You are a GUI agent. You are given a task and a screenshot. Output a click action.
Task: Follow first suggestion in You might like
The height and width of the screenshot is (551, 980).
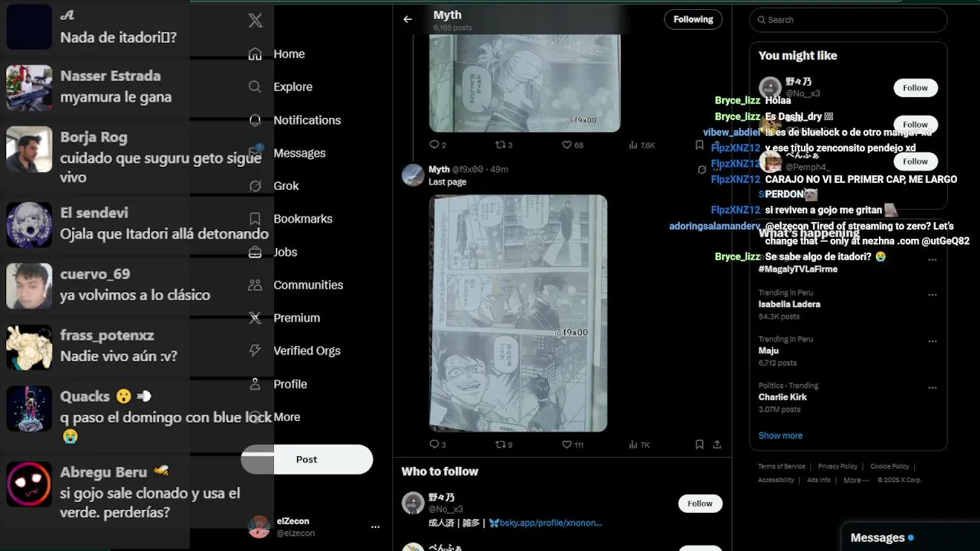(x=915, y=88)
